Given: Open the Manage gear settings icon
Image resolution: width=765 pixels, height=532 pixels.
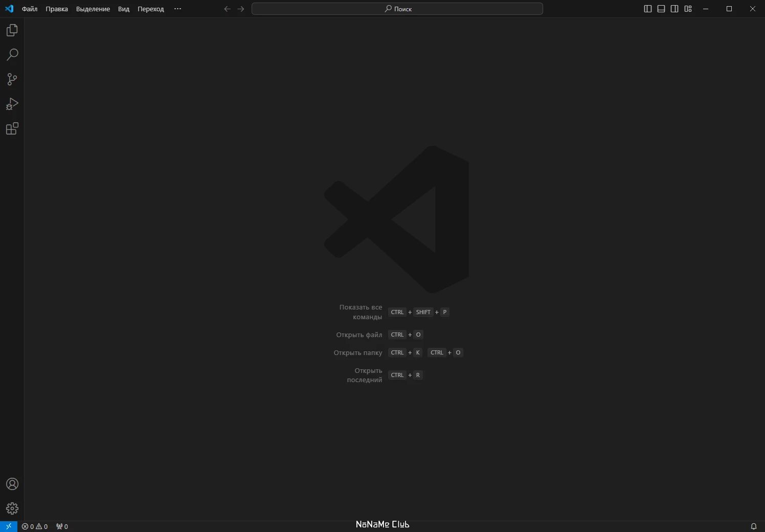Looking at the screenshot, I should [12, 508].
